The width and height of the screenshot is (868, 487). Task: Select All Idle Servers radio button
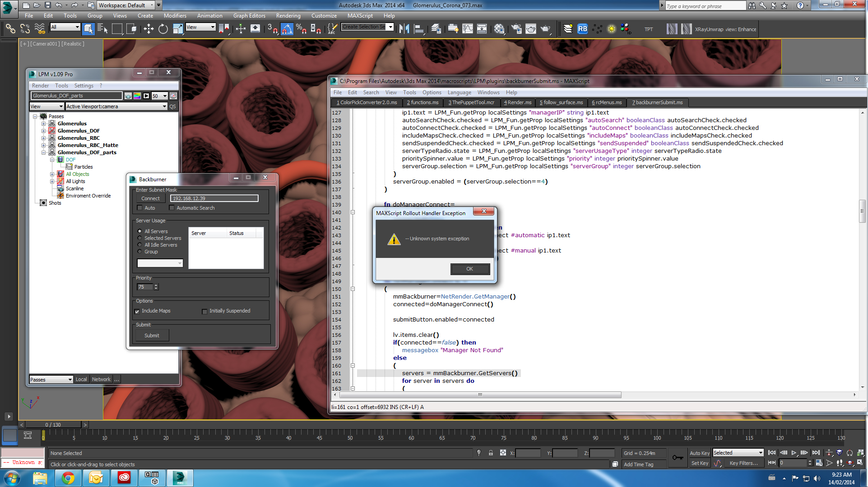pos(140,245)
